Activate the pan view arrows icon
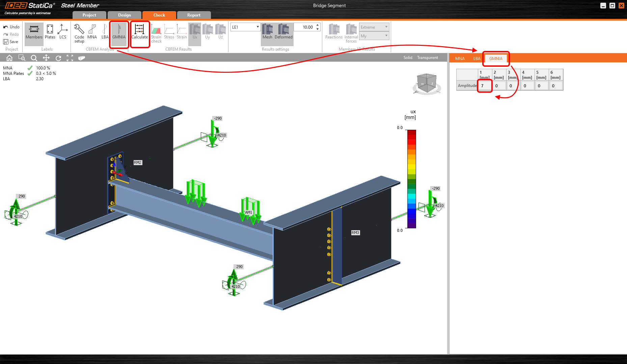Screen dimensions: 627x364 [x=46, y=58]
